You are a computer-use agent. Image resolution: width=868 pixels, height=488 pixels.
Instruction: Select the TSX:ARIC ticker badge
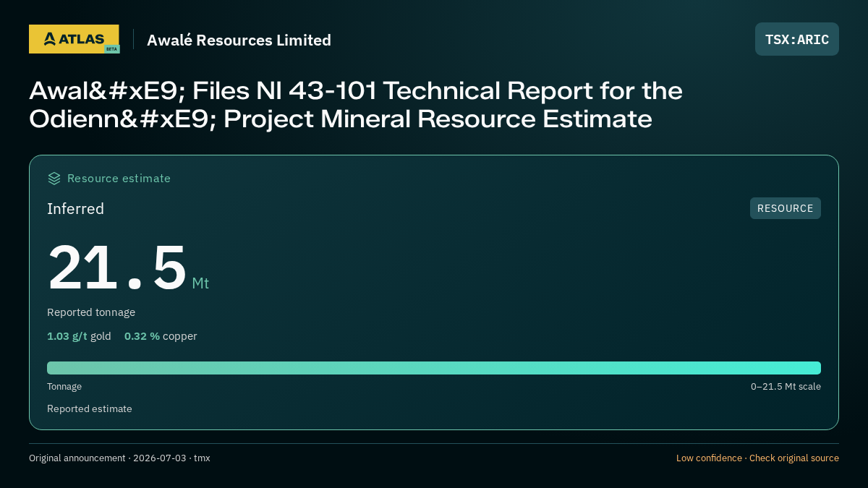click(797, 39)
